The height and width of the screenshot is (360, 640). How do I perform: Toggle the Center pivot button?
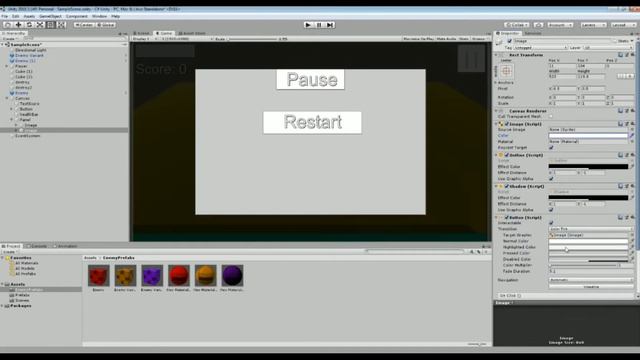(84, 25)
